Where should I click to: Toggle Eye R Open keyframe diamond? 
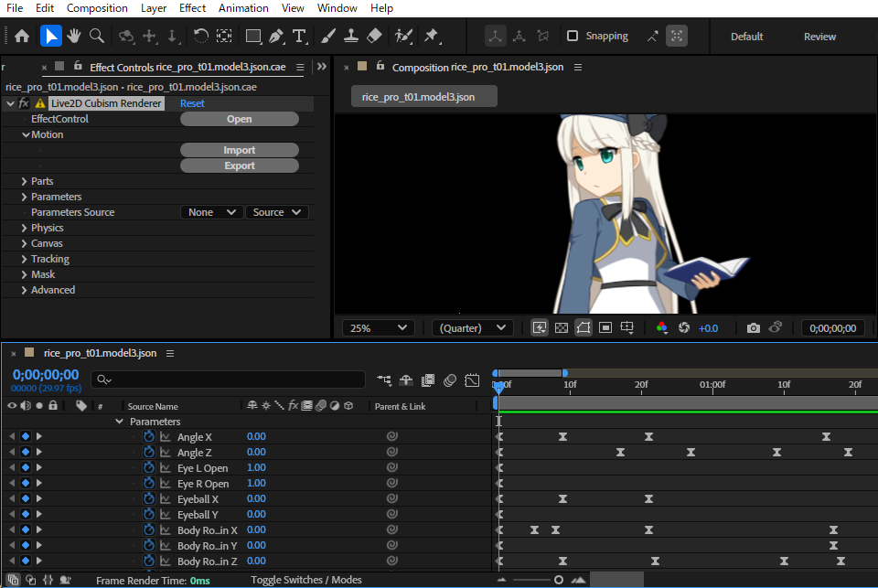[x=26, y=483]
